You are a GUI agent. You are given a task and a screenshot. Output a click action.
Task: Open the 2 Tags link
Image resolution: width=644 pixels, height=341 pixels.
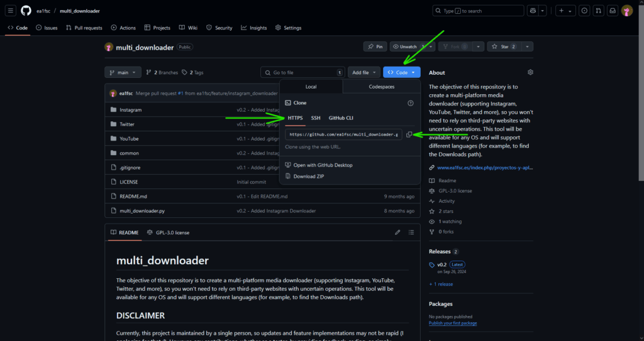tap(192, 72)
